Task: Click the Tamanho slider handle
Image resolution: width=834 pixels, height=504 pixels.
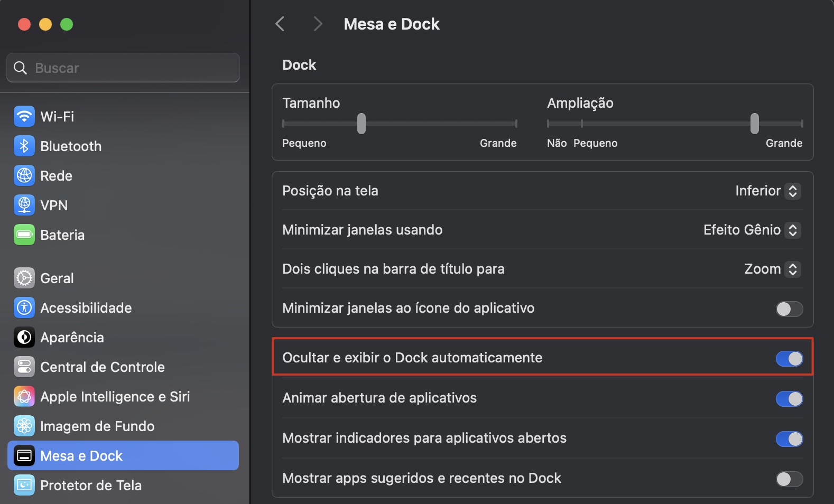Action: pyautogui.click(x=362, y=124)
